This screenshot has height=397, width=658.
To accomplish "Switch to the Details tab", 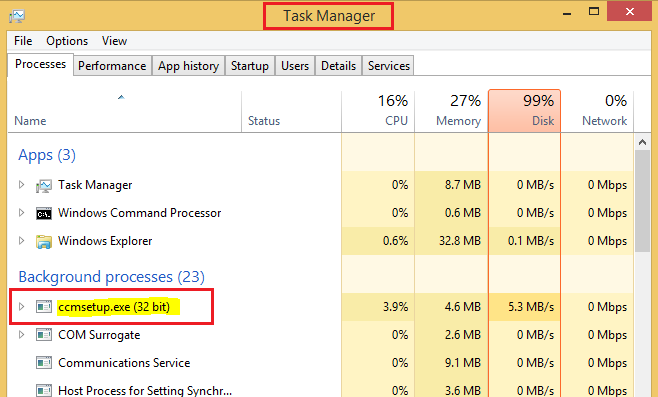I will pos(339,66).
